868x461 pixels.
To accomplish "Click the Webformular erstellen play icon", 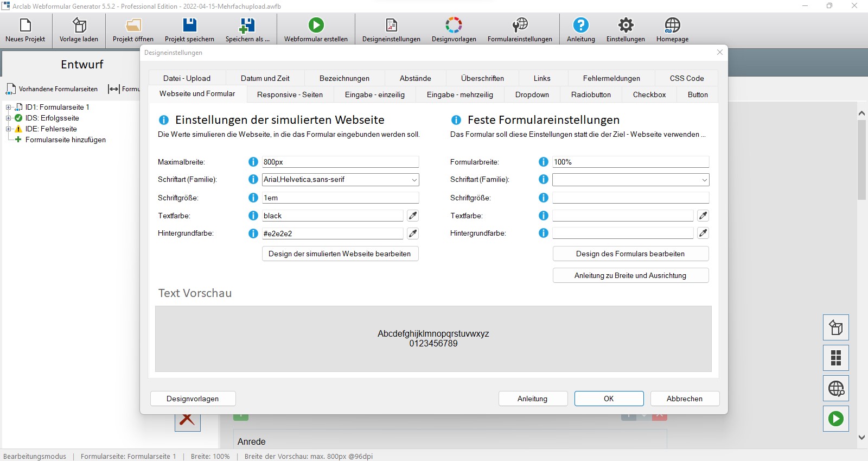I will 316,26.
